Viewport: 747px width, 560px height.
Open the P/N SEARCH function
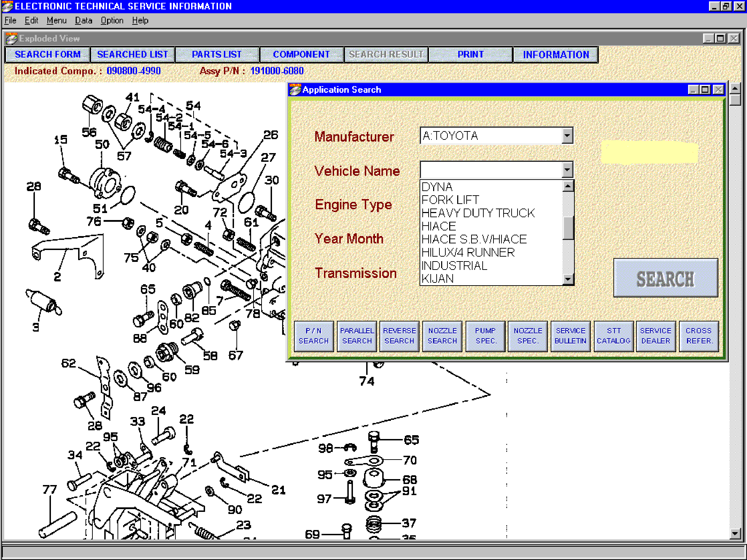314,336
